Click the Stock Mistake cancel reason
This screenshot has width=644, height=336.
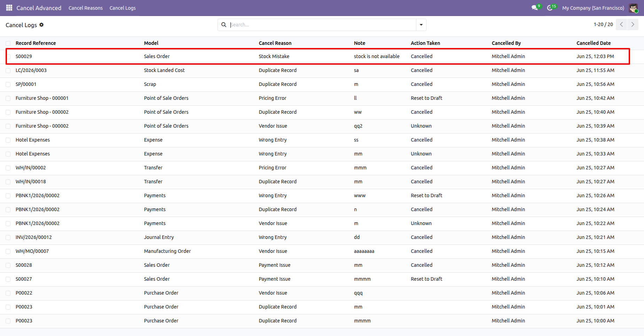click(274, 56)
